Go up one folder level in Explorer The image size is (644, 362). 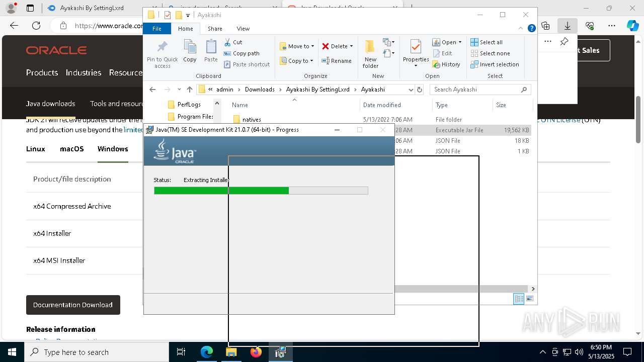[x=190, y=89]
